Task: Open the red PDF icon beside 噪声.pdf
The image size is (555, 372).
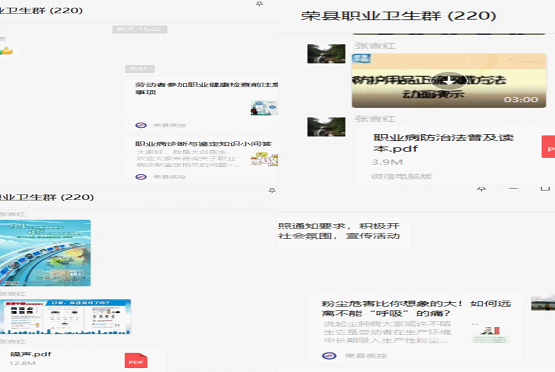Action: click(136, 361)
